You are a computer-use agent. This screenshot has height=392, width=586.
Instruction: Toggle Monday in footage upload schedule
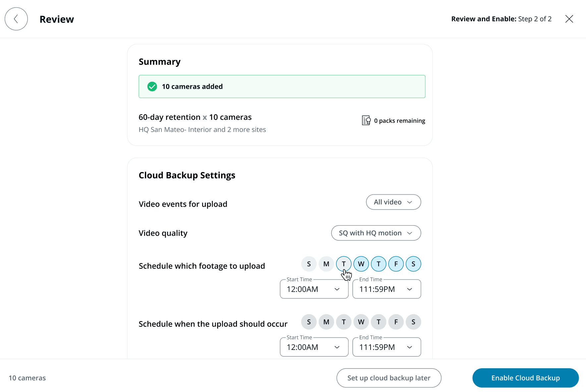click(326, 264)
